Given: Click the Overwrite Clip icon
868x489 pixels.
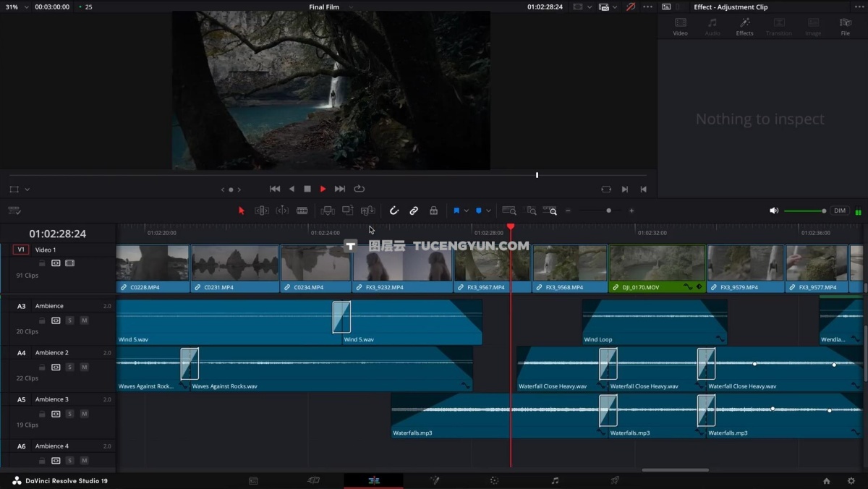Looking at the screenshot, I should point(348,211).
